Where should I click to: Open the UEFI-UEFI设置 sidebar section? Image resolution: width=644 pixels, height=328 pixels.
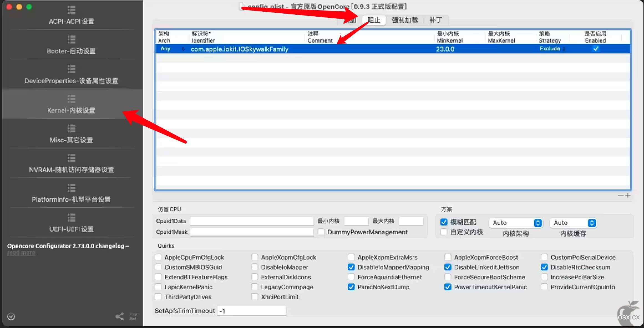coord(72,223)
